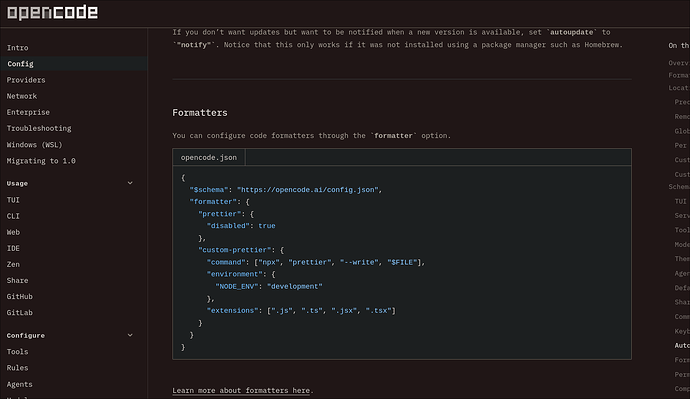This screenshot has height=399, width=690.
Task: Open Migrating to 1.0 page
Action: 41,161
